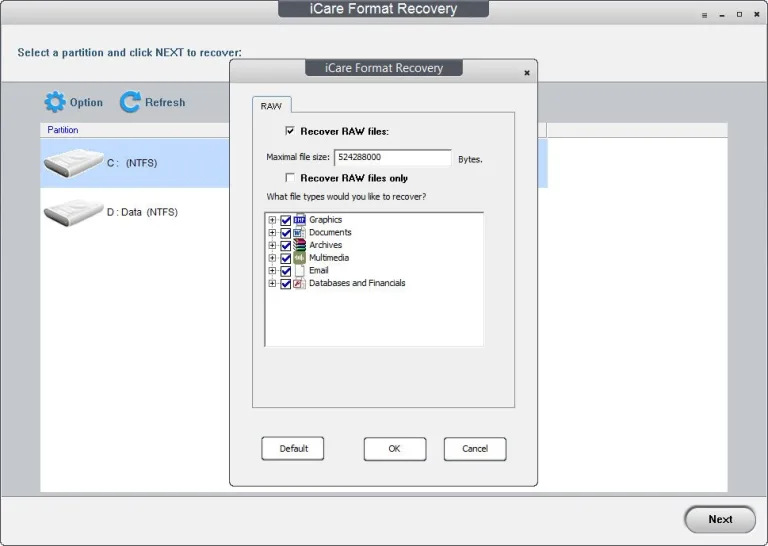
Task: Click the Archives file type icon
Action: 299,245
